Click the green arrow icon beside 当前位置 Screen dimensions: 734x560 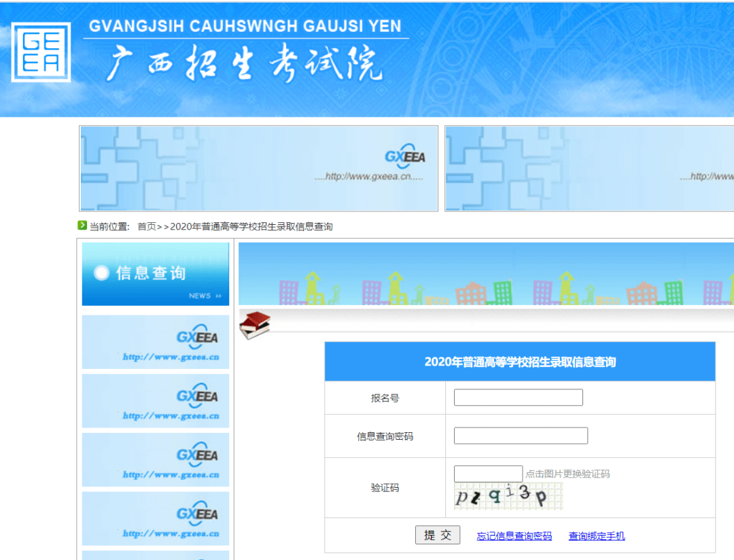[x=82, y=225]
